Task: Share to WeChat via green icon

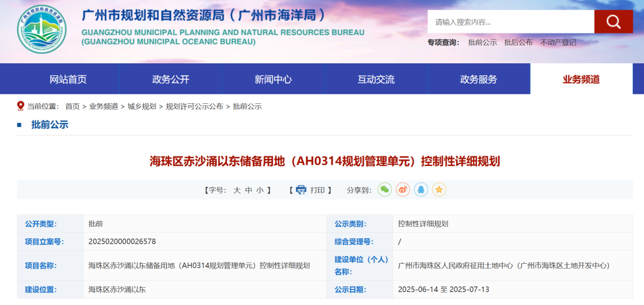Action: coord(385,189)
